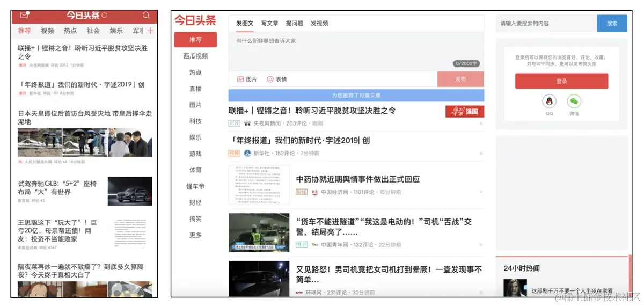Viewport: 644px width, 306px height.
Task: Open 科技 in the desktop sidebar
Action: pyautogui.click(x=195, y=121)
